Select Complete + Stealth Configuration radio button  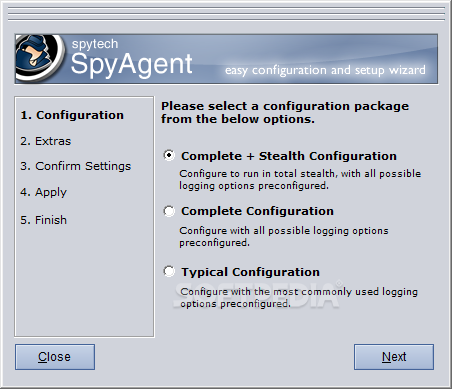[x=169, y=155]
